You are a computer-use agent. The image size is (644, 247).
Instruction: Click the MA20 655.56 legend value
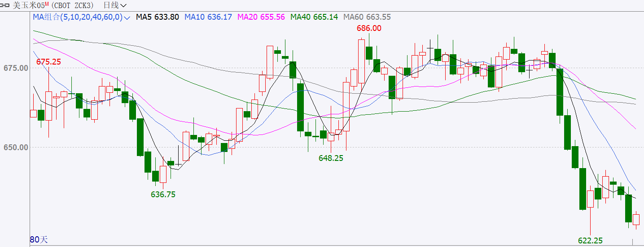click(x=261, y=17)
